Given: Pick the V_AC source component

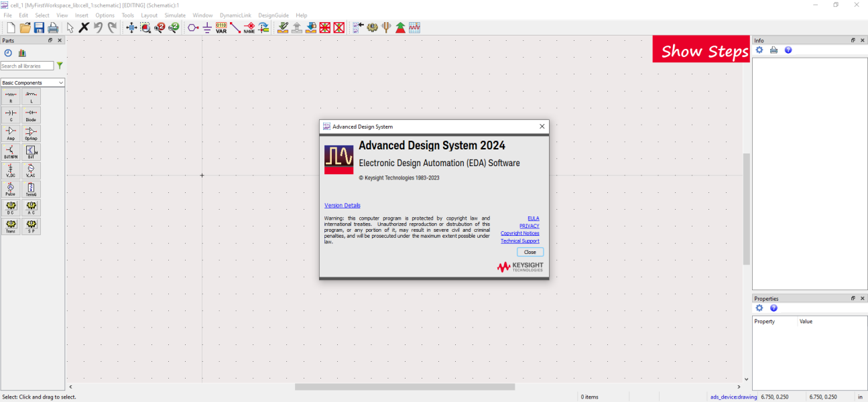Looking at the screenshot, I should tap(31, 171).
